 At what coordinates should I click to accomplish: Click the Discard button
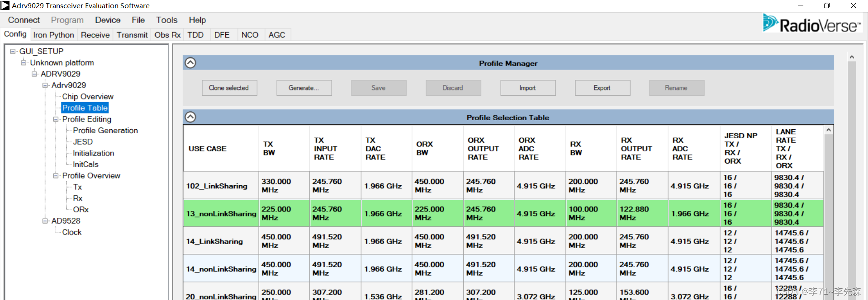(x=453, y=88)
